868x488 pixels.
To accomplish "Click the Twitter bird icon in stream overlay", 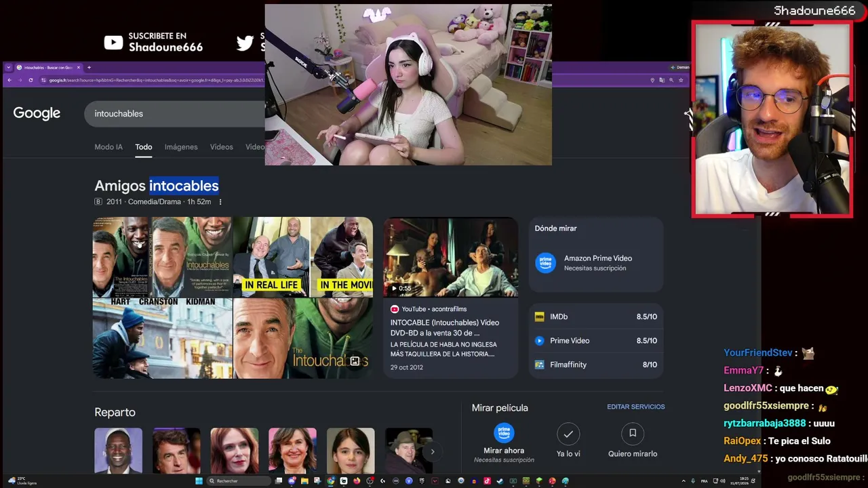I will coord(245,43).
